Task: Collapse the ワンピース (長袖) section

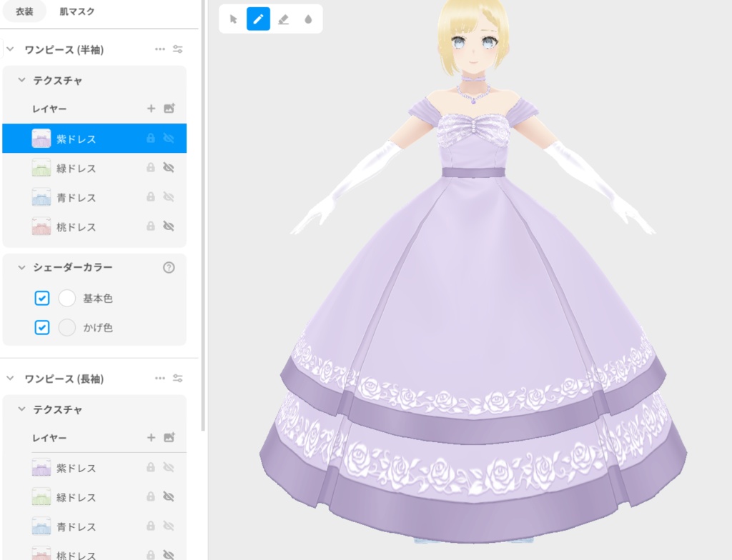Action: (11, 379)
